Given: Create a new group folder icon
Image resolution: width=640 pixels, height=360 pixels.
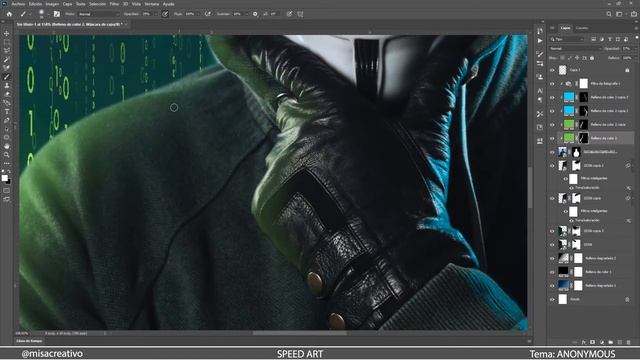Looking at the screenshot, I should [611, 342].
